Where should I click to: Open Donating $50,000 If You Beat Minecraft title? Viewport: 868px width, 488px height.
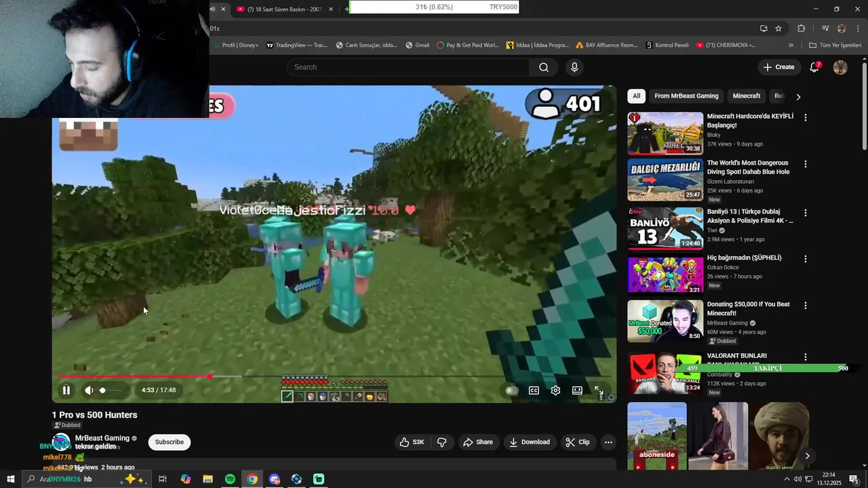coord(749,308)
